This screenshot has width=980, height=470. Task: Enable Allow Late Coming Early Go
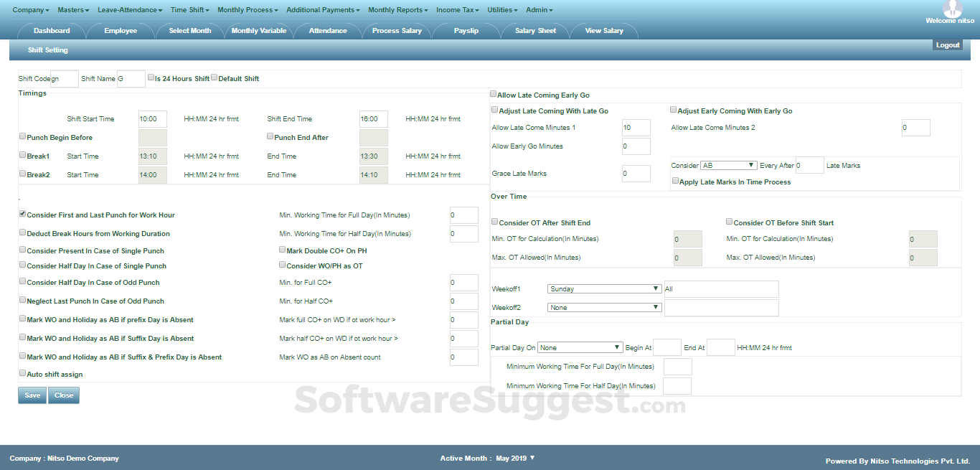coord(493,93)
